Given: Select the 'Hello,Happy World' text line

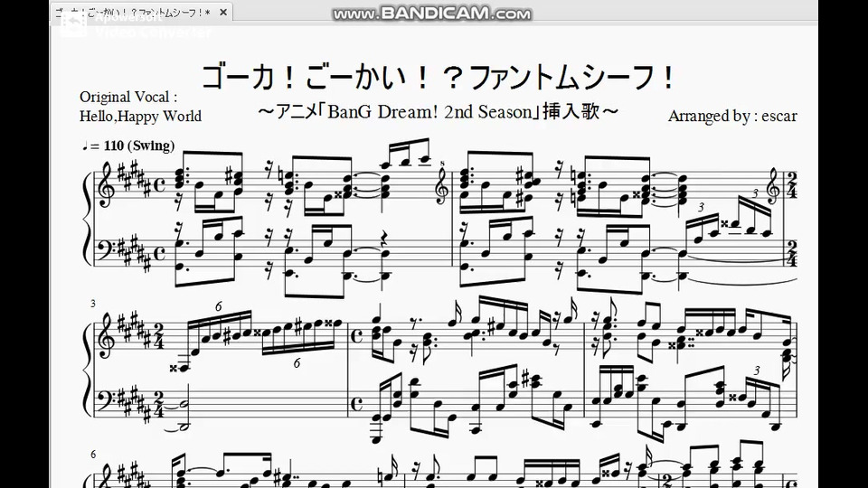Looking at the screenshot, I should click(140, 117).
